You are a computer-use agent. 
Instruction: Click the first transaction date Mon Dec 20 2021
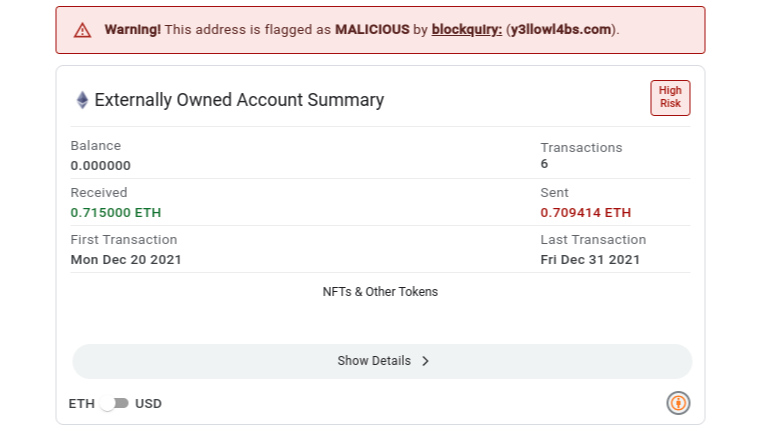(x=126, y=259)
